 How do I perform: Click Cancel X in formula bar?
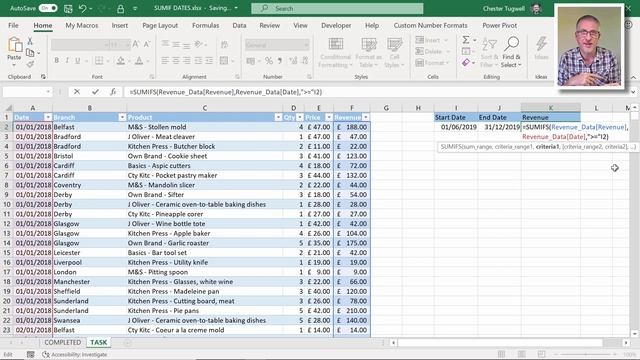click(77, 92)
